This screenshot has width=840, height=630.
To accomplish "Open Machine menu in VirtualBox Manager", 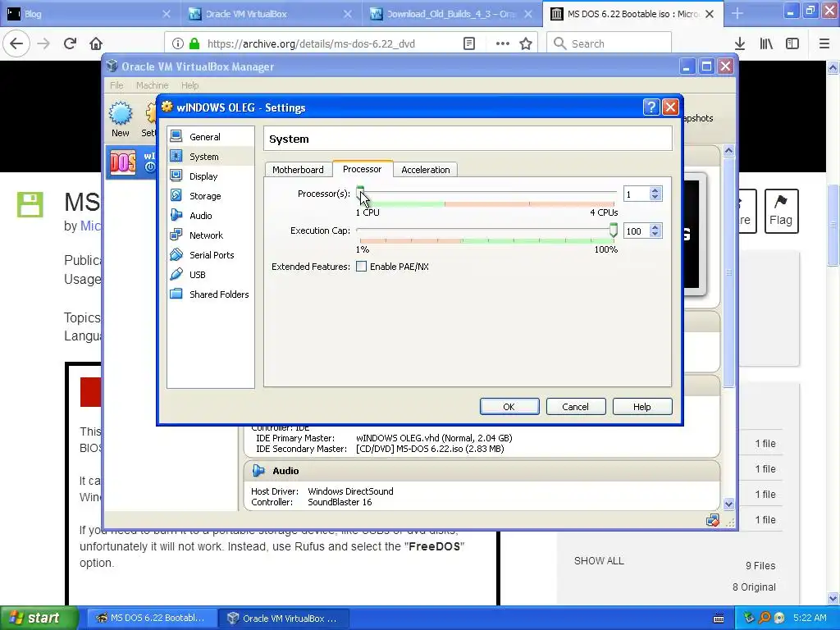I will [x=152, y=85].
